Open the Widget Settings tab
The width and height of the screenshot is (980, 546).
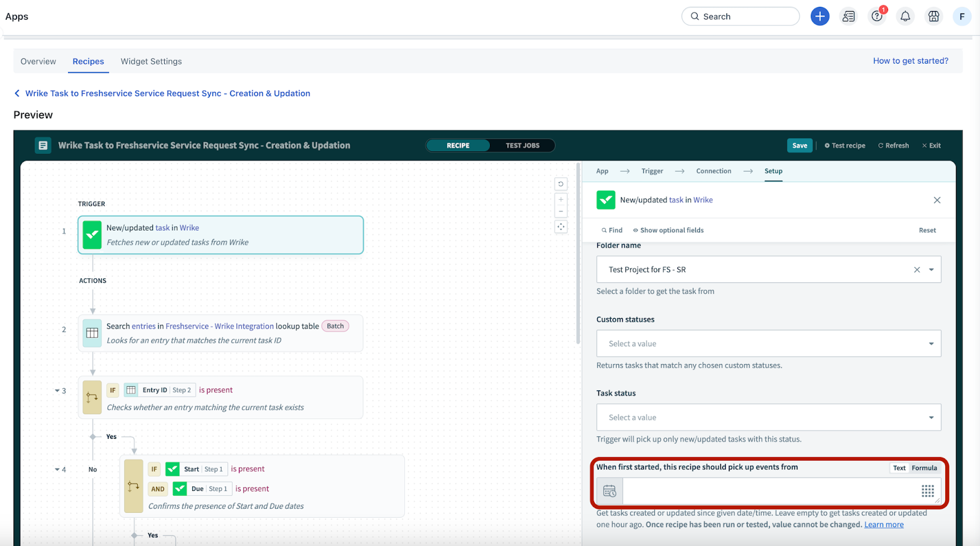151,61
